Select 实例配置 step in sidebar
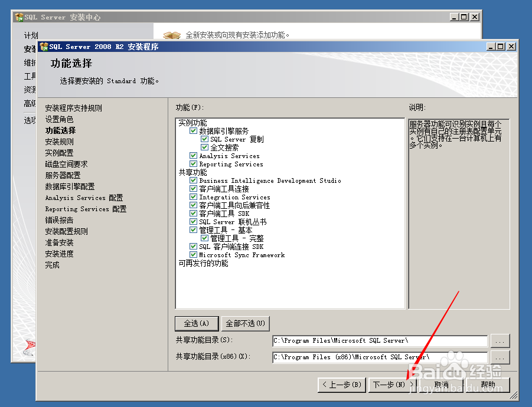 pyautogui.click(x=59, y=153)
